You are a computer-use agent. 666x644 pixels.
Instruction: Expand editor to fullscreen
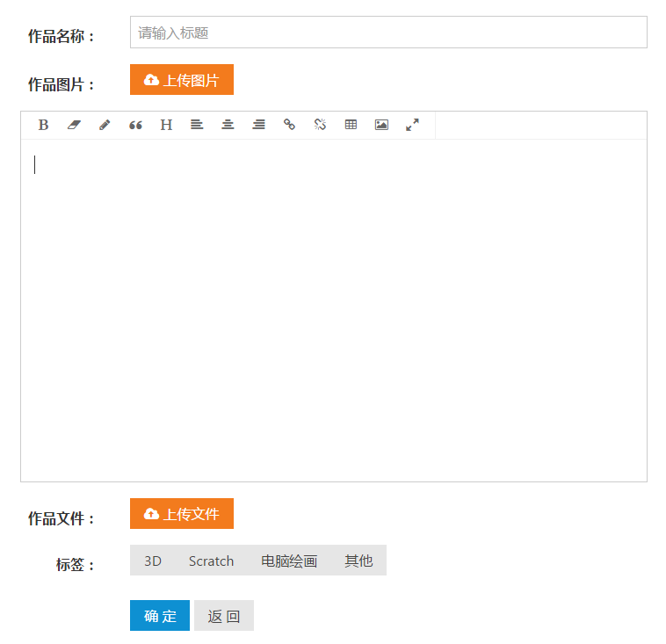412,125
